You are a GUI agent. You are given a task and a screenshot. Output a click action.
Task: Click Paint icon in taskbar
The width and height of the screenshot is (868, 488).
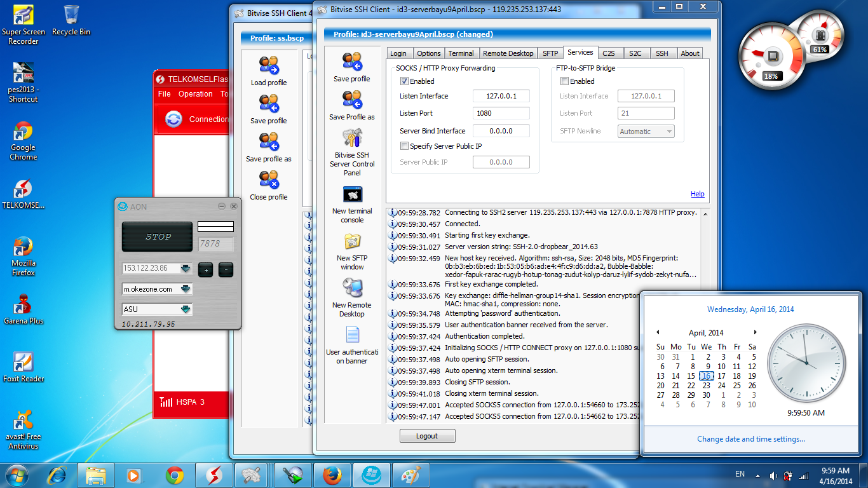pos(410,475)
